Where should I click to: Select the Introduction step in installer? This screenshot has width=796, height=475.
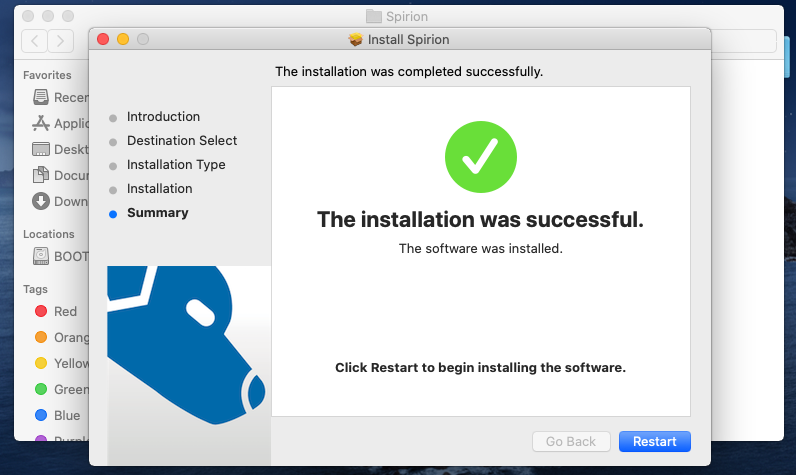click(163, 117)
